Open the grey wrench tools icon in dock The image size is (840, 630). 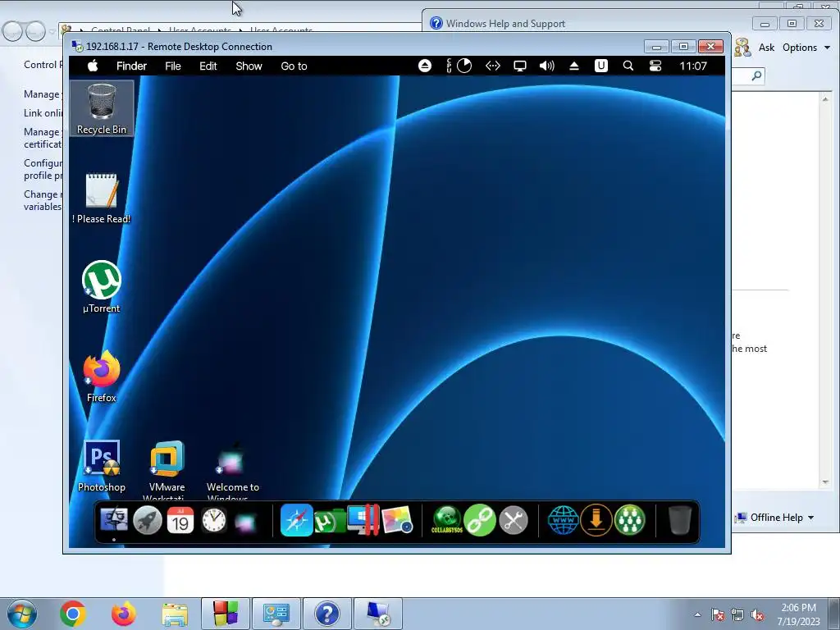(x=514, y=520)
